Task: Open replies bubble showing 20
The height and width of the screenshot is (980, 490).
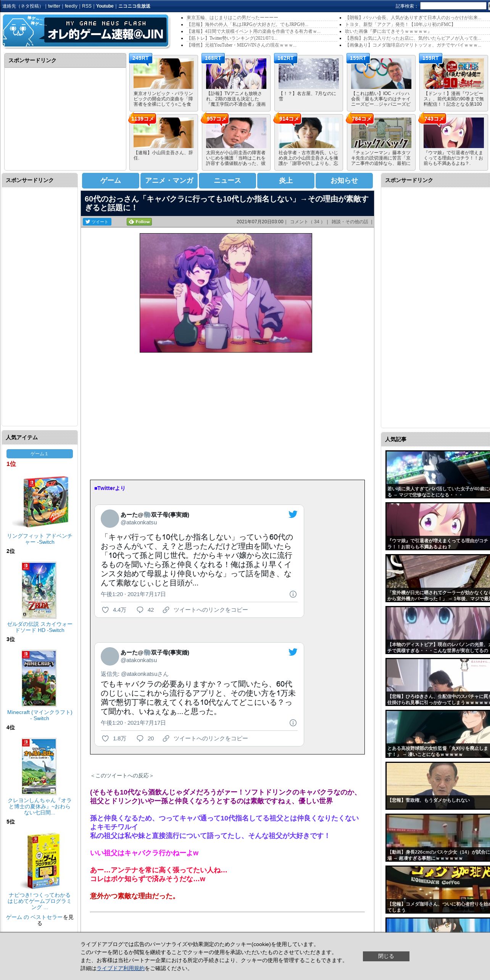Action: [x=140, y=738]
